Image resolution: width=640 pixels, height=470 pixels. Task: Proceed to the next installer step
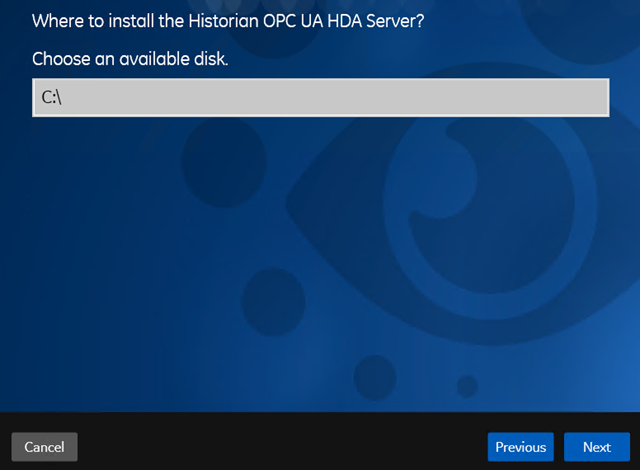(x=597, y=447)
